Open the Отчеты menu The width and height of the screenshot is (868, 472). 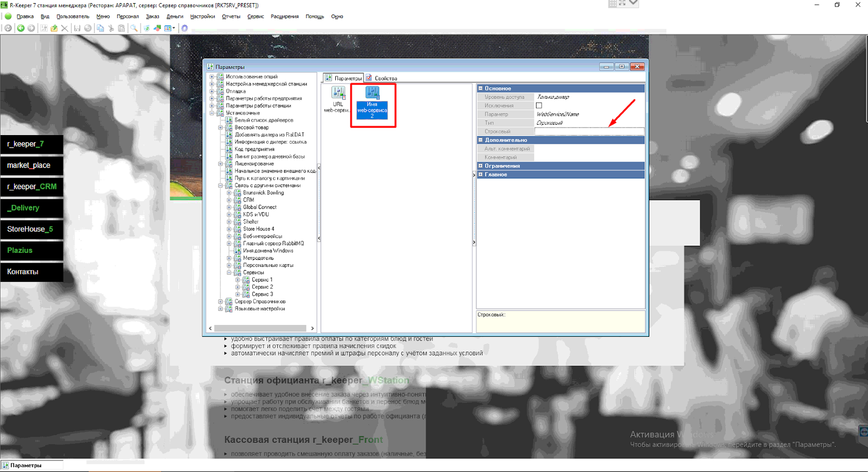click(231, 16)
